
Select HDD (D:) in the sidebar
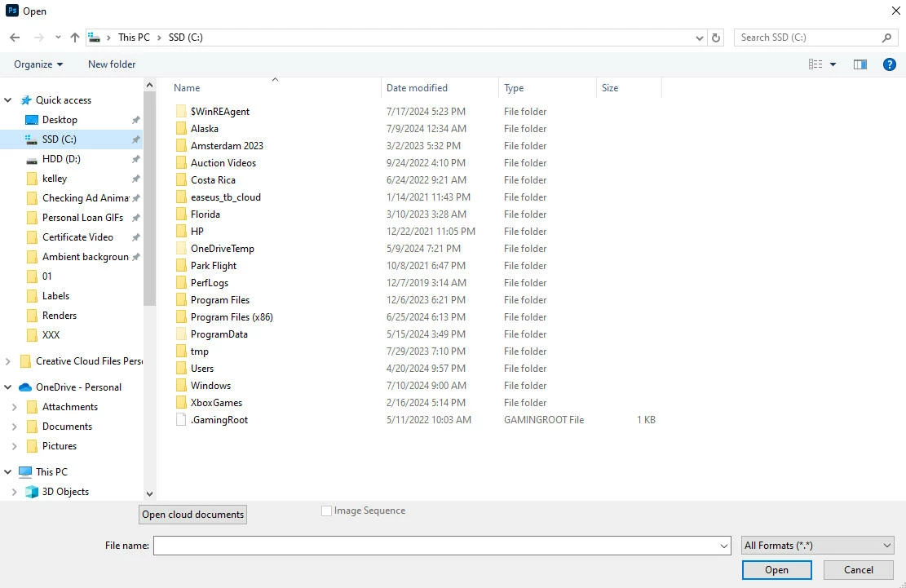[x=60, y=159]
